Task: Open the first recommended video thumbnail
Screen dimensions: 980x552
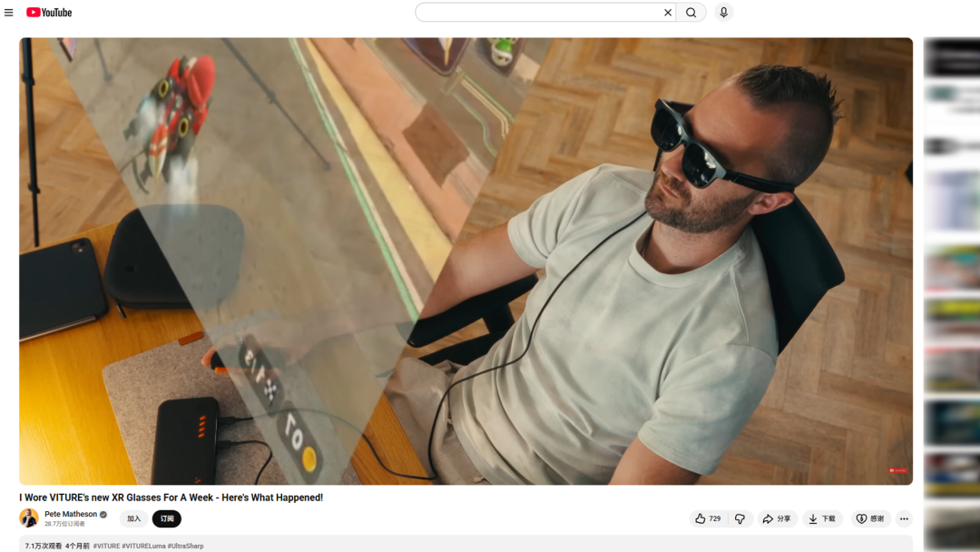Action: pyautogui.click(x=952, y=58)
